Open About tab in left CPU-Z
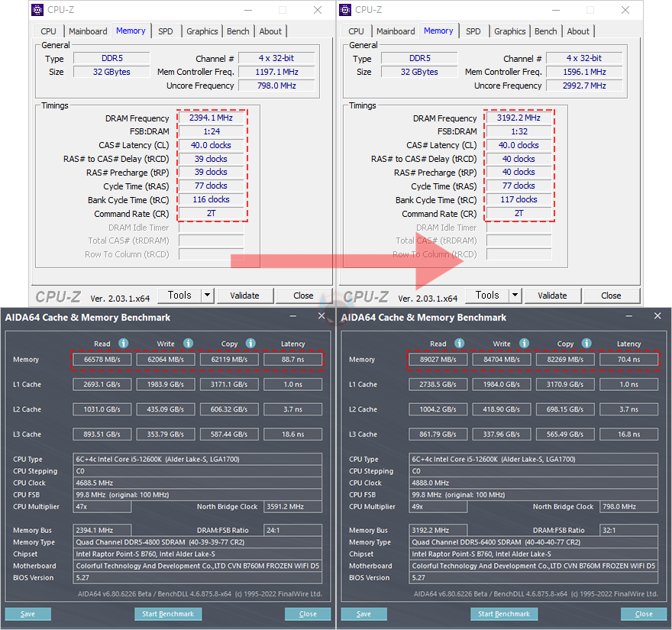Image resolution: width=672 pixels, height=630 pixels. pos(270,31)
